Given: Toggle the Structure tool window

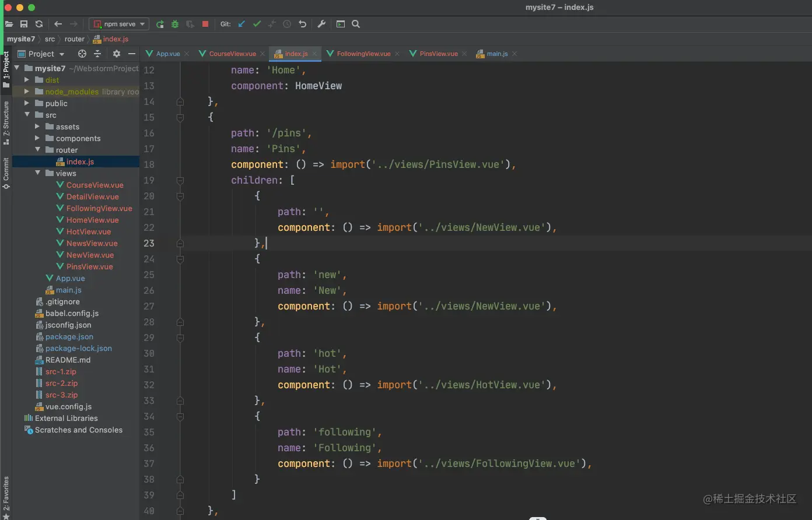Looking at the screenshot, I should (6, 121).
